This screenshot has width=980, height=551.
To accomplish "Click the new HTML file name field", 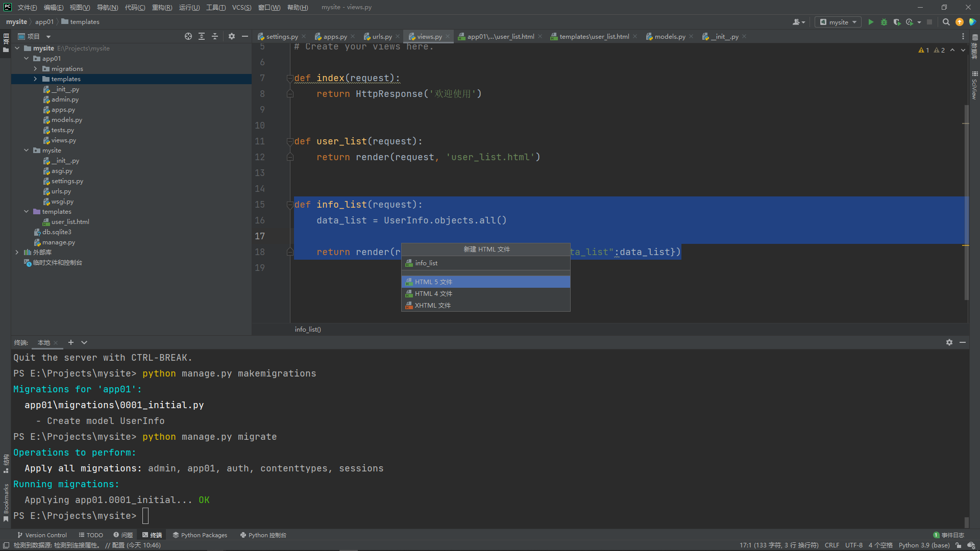I will tap(485, 263).
